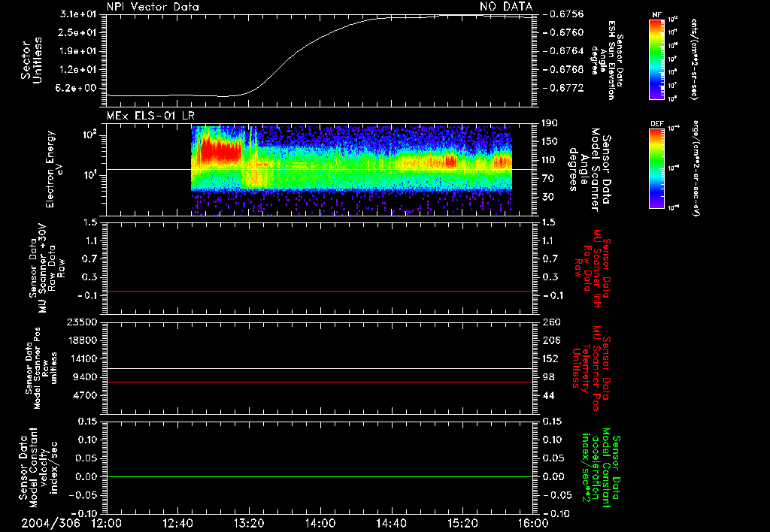
Task: Select the "MEx ELS-01 LR" spectrogram title
Action: 150,116
